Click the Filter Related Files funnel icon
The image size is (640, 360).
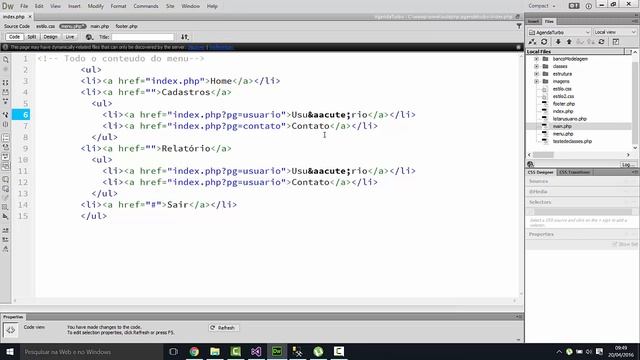tap(519, 26)
